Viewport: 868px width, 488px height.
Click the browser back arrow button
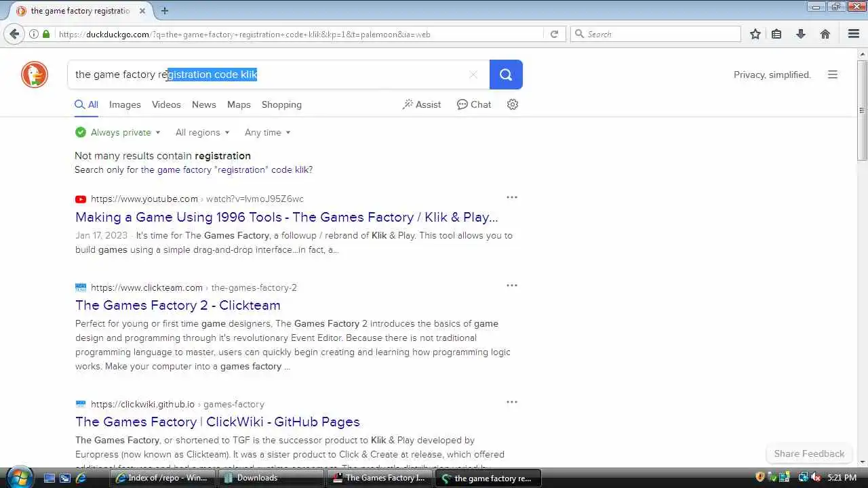pyautogui.click(x=14, y=34)
